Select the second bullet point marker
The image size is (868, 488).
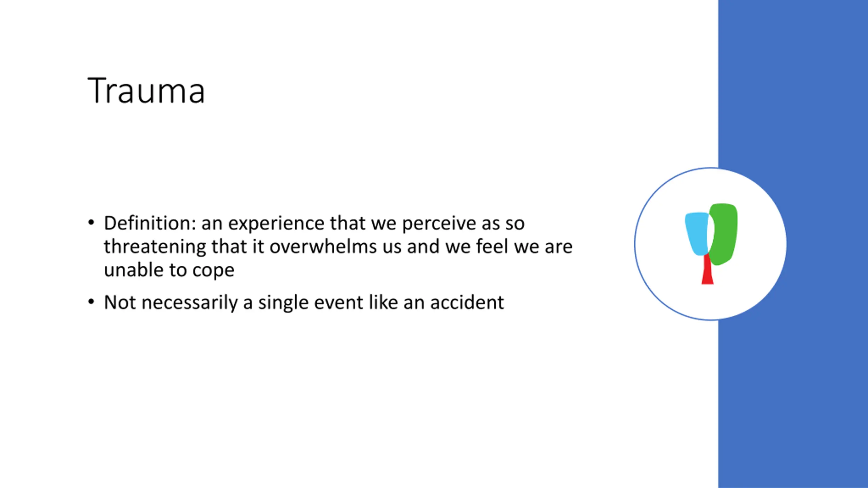pos(91,302)
